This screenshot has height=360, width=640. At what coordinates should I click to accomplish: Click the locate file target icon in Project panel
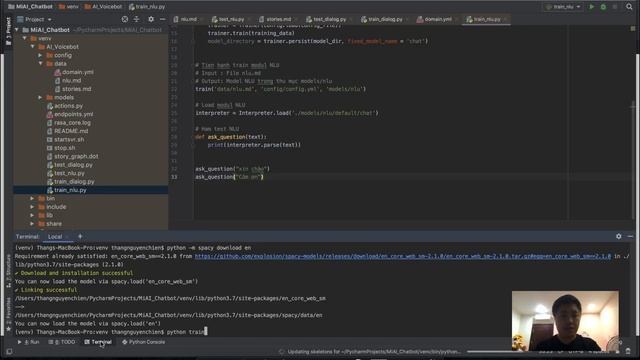click(124, 19)
